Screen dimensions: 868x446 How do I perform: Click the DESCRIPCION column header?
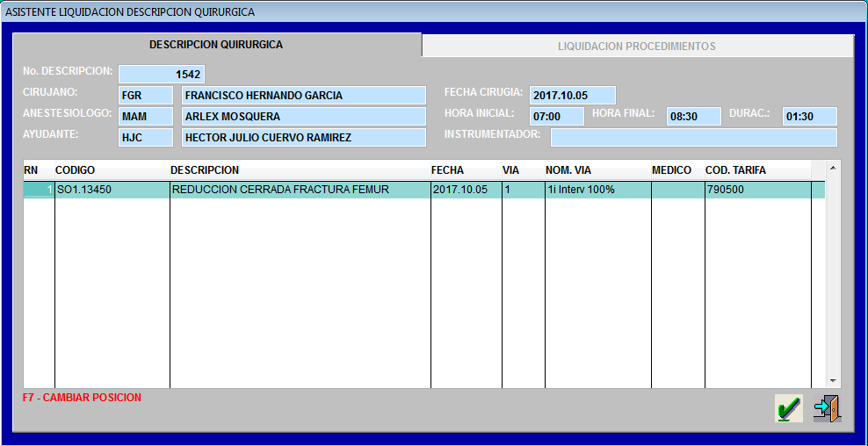(300, 169)
